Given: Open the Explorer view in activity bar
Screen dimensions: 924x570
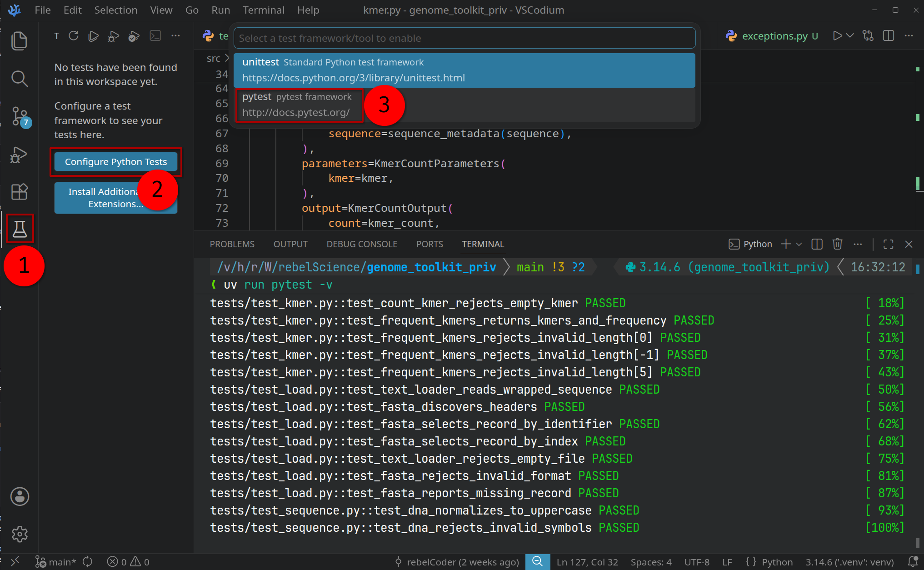Looking at the screenshot, I should pos(19,41).
